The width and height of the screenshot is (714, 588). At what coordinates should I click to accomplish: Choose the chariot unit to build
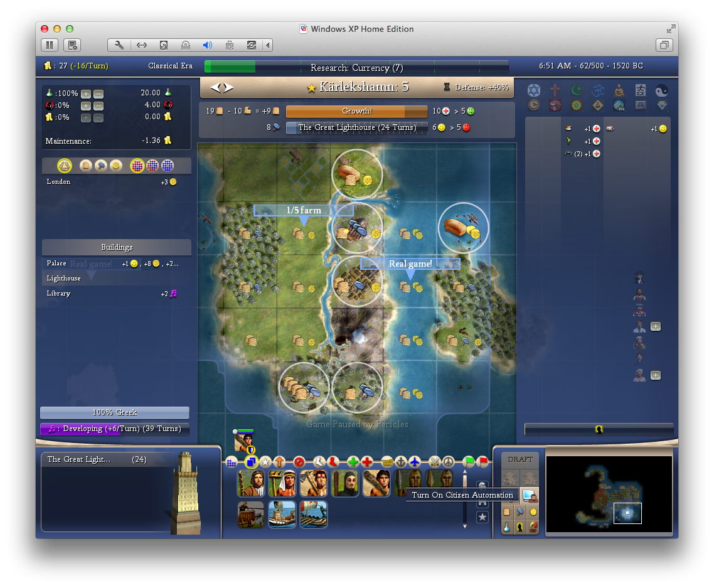pyautogui.click(x=251, y=514)
